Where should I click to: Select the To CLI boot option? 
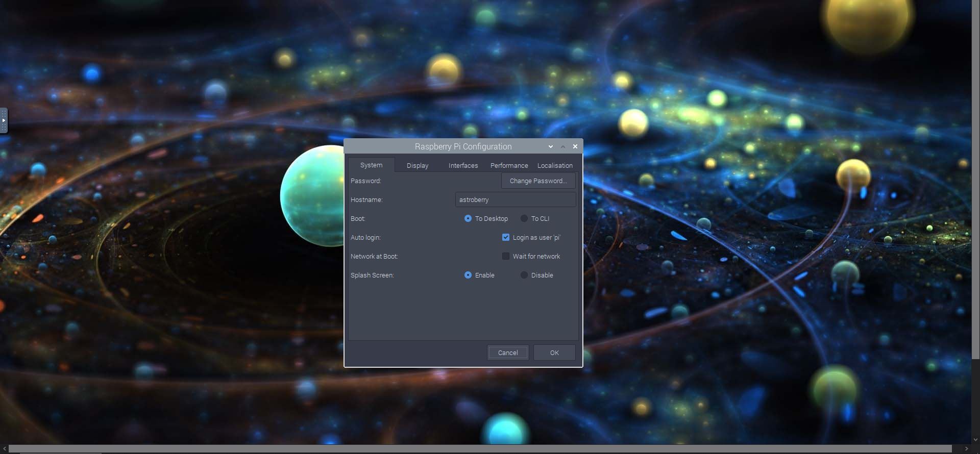click(x=535, y=218)
